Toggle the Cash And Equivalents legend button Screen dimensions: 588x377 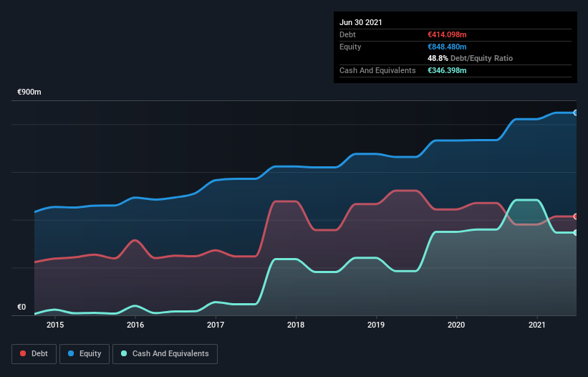pyautogui.click(x=165, y=354)
